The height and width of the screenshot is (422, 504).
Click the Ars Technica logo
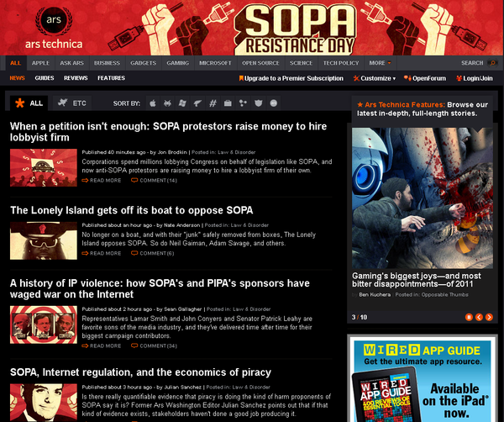pyautogui.click(x=54, y=28)
